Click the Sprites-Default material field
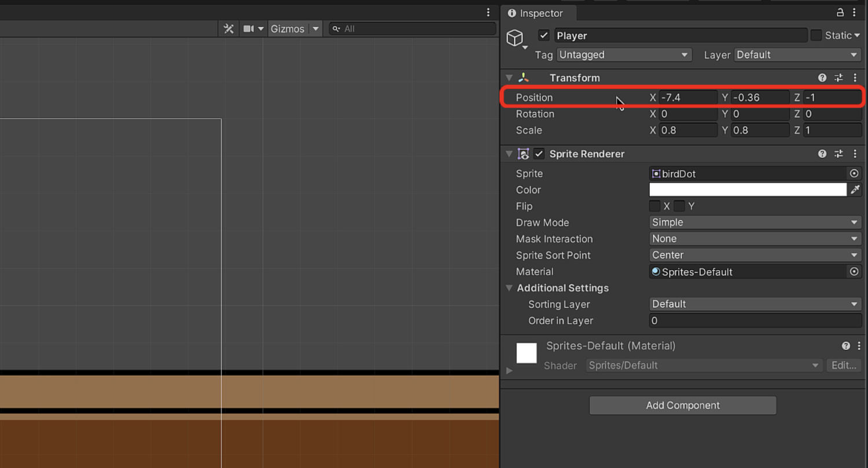 click(x=748, y=272)
